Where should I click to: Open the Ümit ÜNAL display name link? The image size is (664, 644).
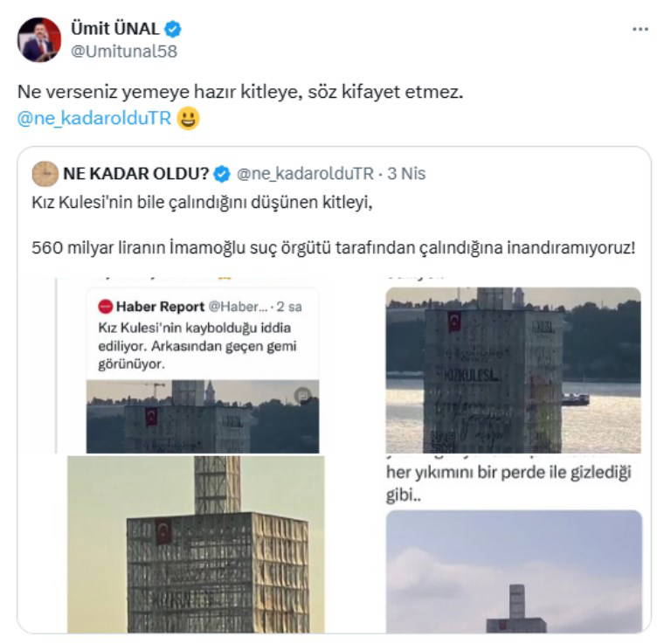coord(116,29)
